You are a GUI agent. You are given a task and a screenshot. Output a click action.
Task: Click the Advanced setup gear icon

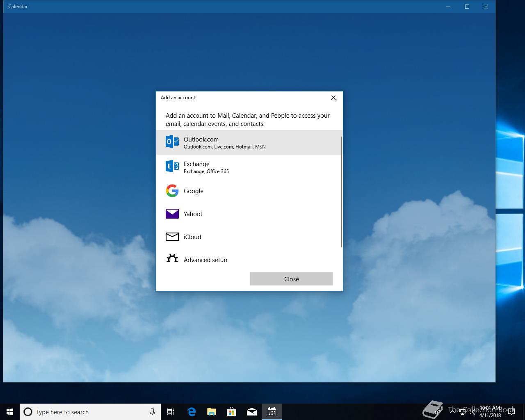pos(172,258)
